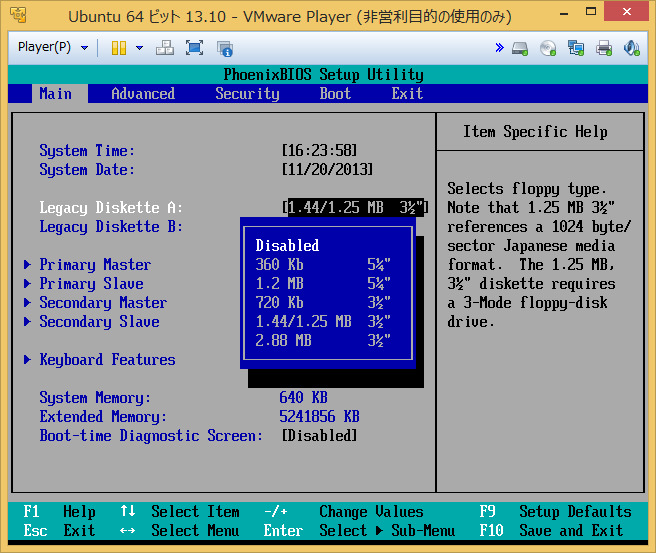Choose Disabled in the floppy type list
This screenshot has width=656, height=553.
click(x=287, y=245)
